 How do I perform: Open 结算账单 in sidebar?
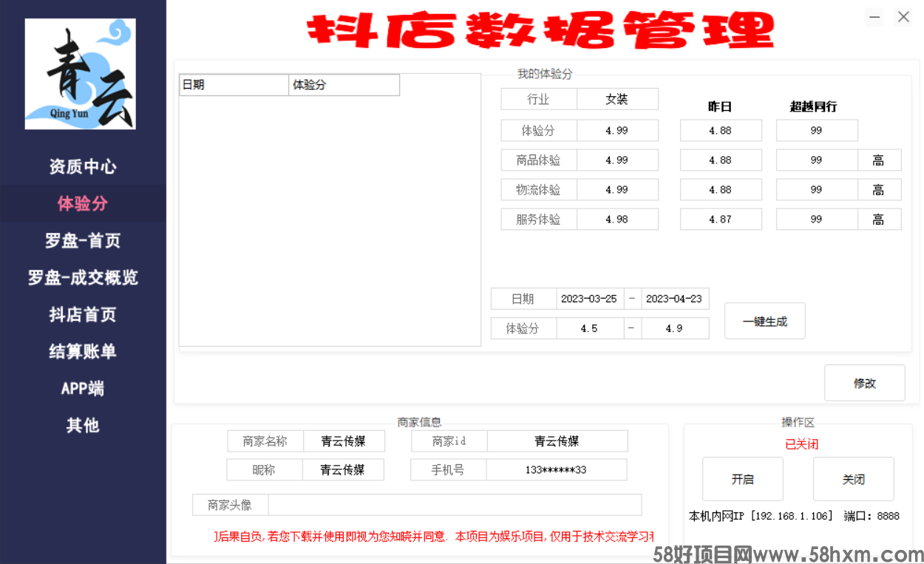(83, 351)
